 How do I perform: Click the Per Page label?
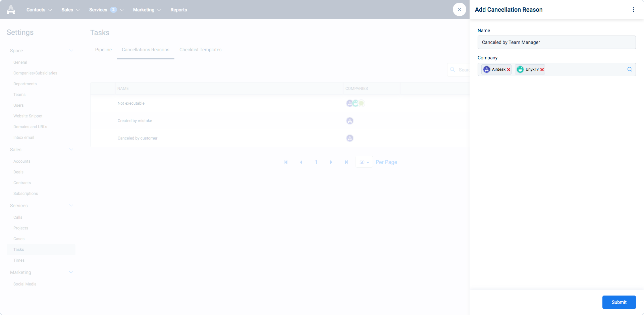386,162
